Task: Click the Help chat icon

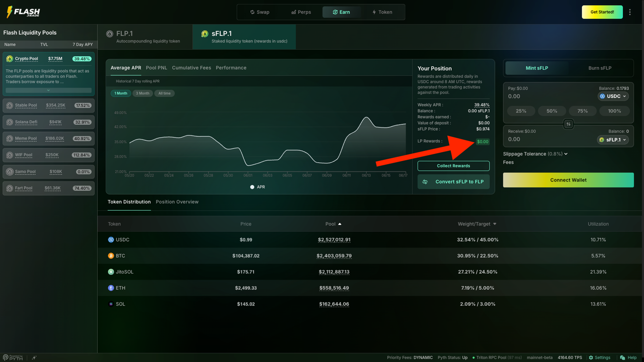Action: (623, 358)
